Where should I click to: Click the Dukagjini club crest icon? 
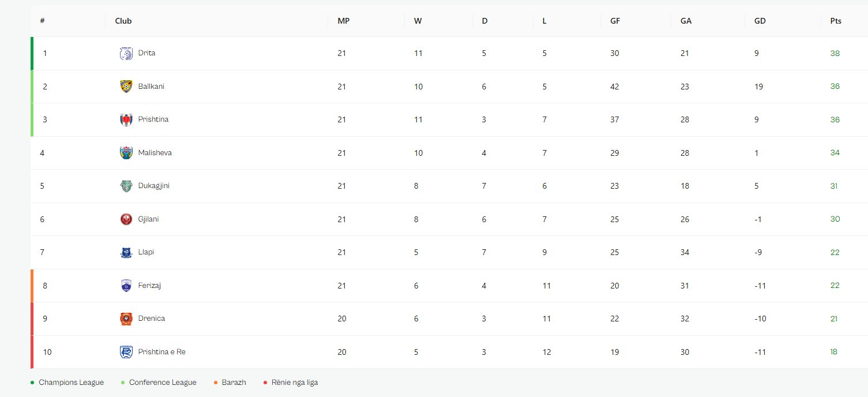point(126,186)
